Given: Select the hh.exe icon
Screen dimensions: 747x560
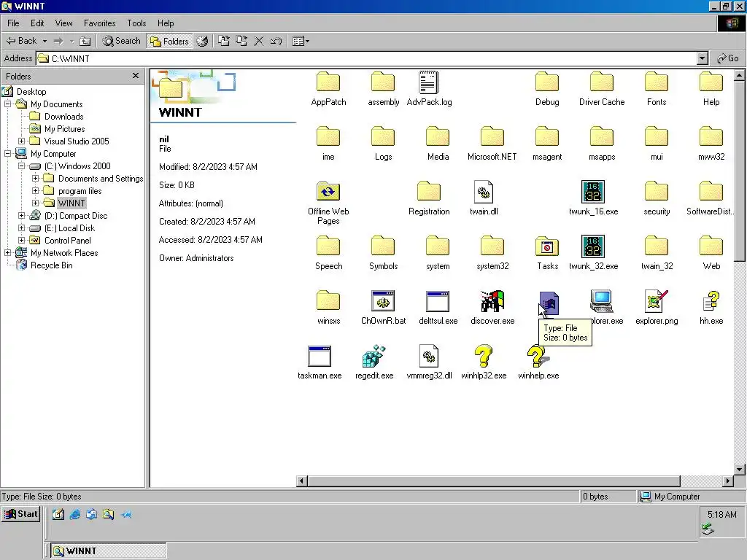Looking at the screenshot, I should click(x=711, y=301).
